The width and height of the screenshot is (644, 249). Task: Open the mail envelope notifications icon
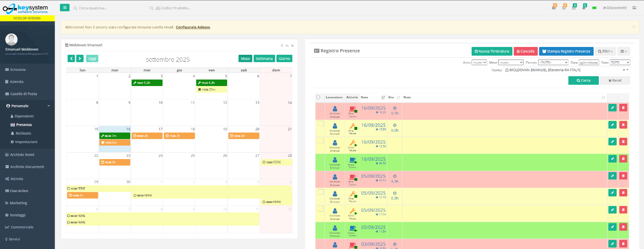[x=554, y=7]
